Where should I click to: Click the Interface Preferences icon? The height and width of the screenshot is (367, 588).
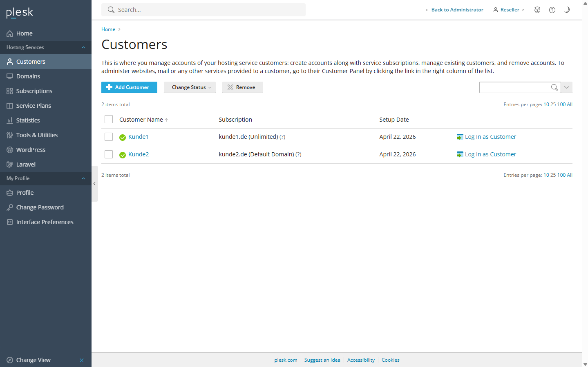click(10, 222)
